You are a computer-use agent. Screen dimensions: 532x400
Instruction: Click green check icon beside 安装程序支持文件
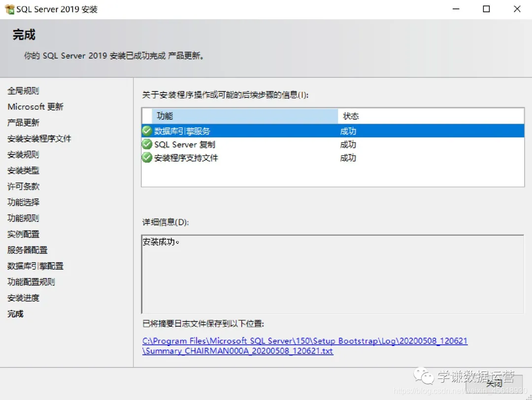[x=147, y=157]
